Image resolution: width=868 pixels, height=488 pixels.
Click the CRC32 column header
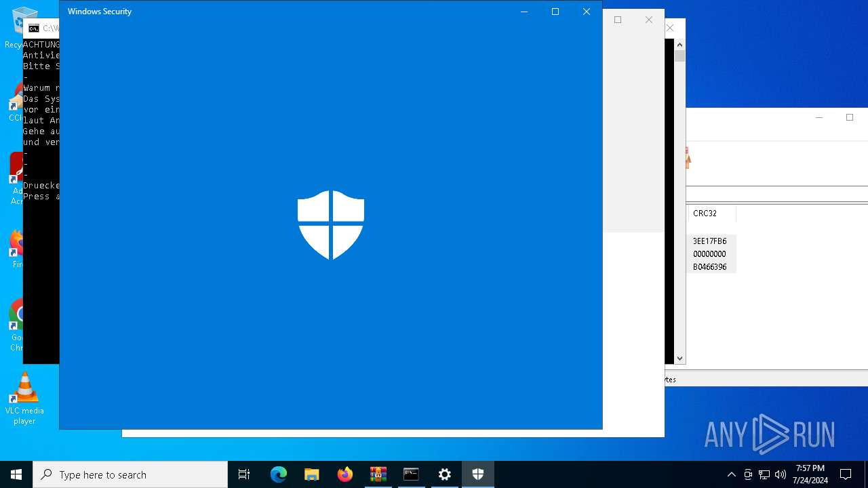(x=711, y=213)
